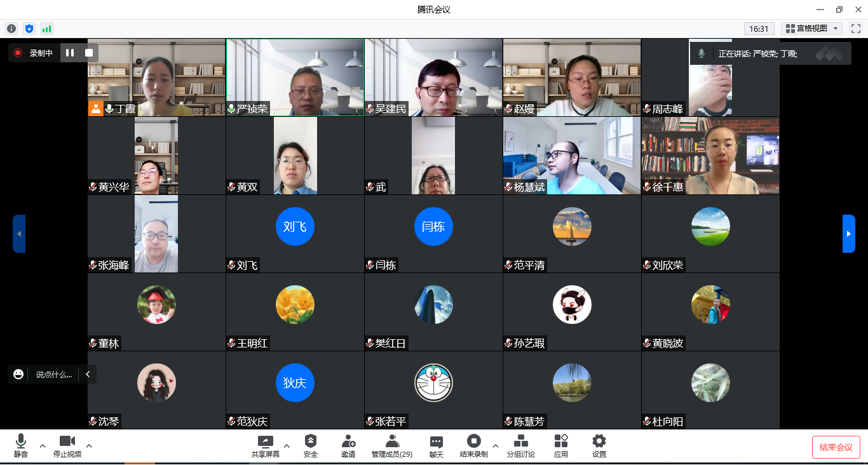
Task: Expand the audio options arrow beside 静音
Action: point(43,446)
